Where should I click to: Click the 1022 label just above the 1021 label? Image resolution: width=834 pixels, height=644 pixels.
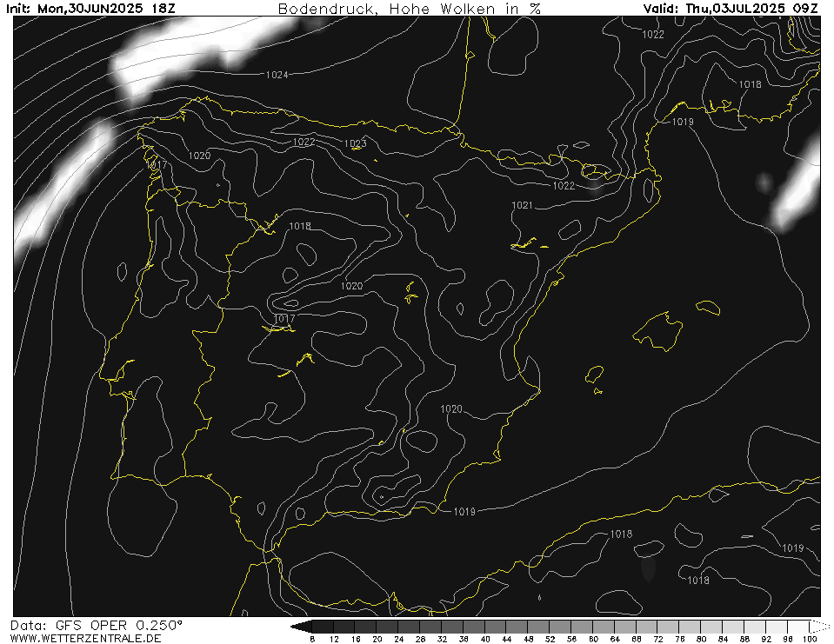tap(564, 185)
